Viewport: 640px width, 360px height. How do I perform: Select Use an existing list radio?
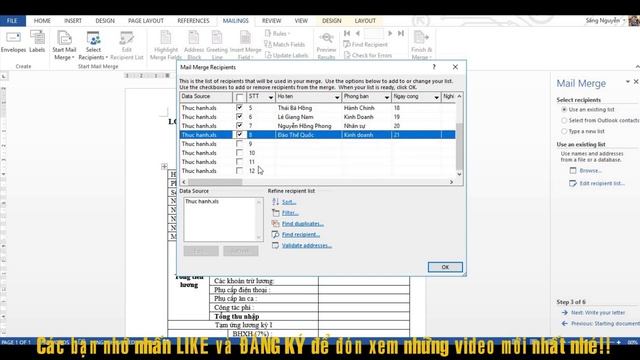point(564,109)
